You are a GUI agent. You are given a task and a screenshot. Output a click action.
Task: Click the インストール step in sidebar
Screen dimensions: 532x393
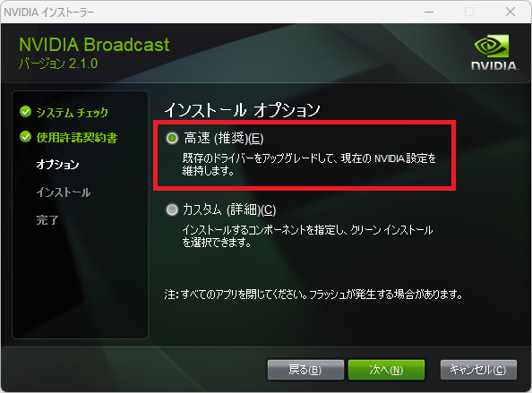point(64,192)
